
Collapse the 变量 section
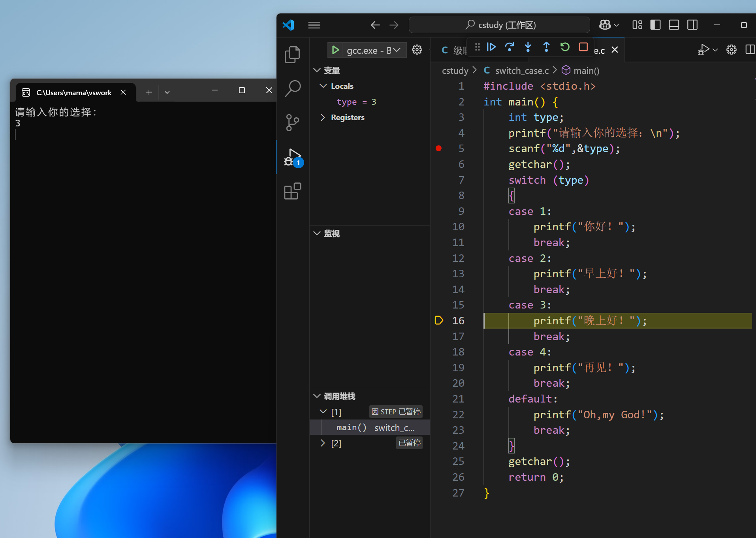[x=317, y=70]
